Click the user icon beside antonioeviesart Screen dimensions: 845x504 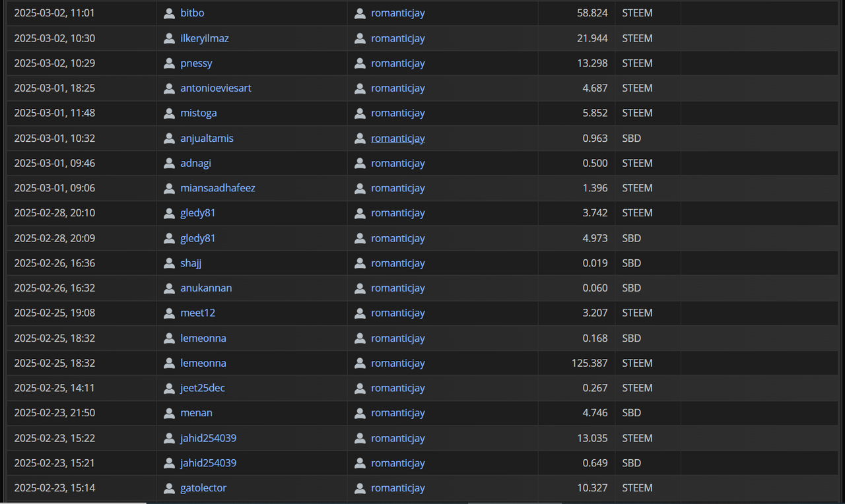point(169,88)
